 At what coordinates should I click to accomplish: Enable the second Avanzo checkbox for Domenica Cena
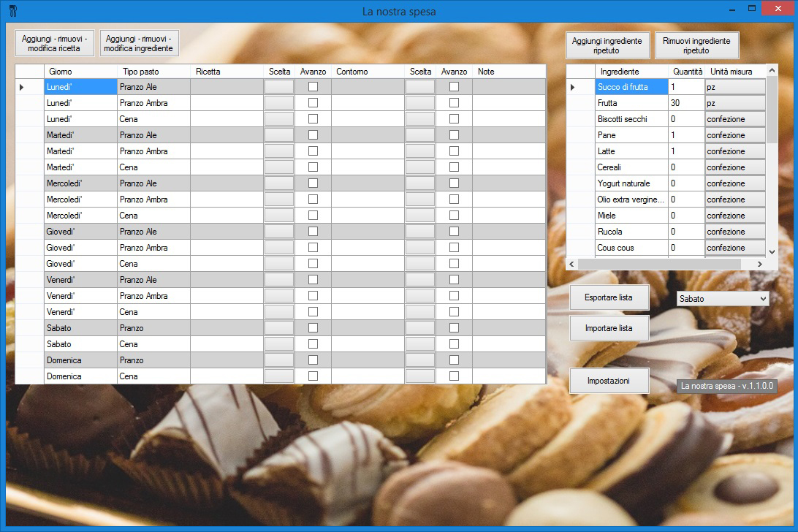(454, 376)
